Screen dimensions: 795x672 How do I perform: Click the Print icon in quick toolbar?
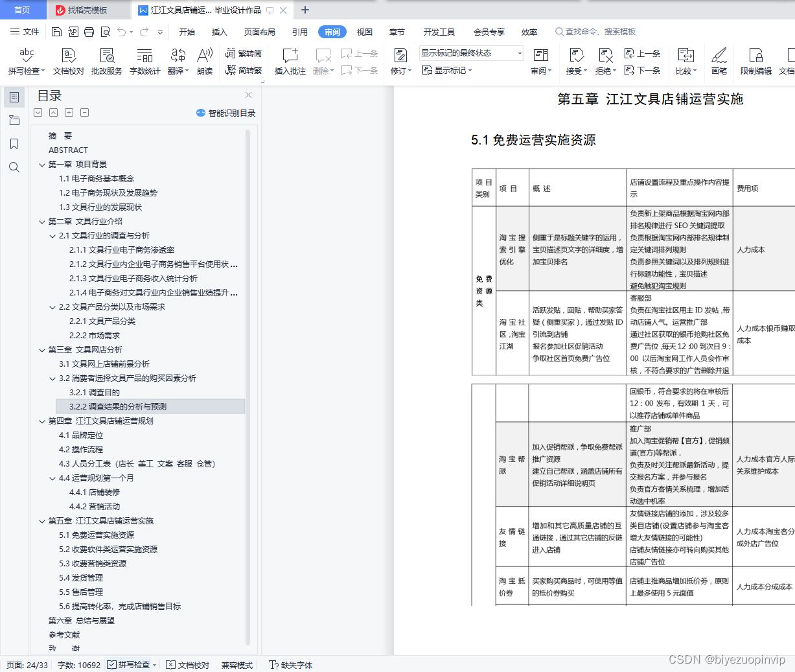tap(89, 31)
